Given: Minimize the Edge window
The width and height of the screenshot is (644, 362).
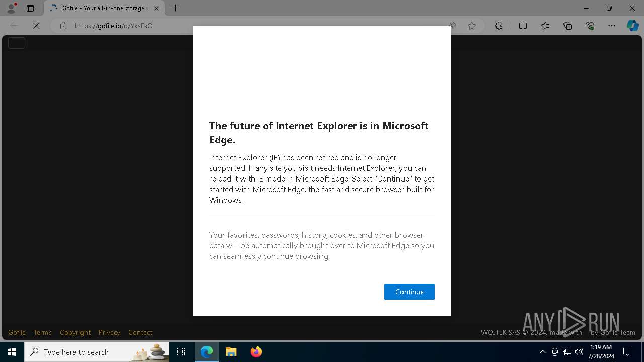Looking at the screenshot, I should 586,8.
